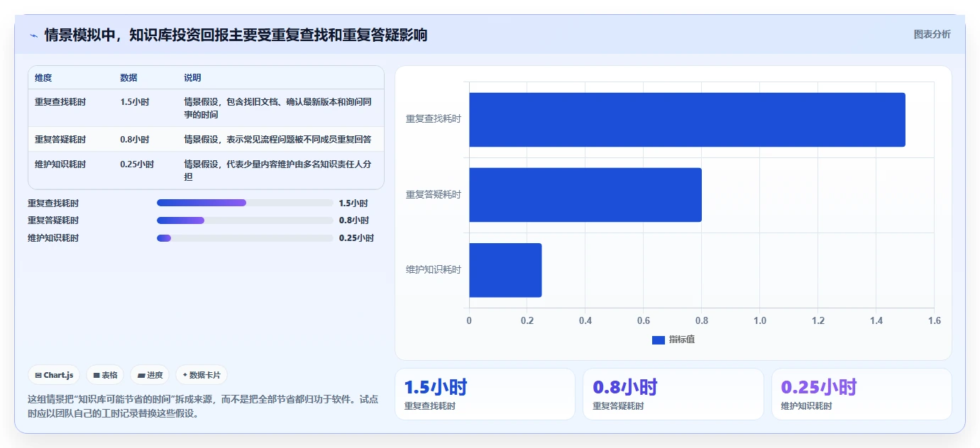Image resolution: width=980 pixels, height=448 pixels.
Task: Click the 0.25小时 value in the table
Action: click(137, 164)
